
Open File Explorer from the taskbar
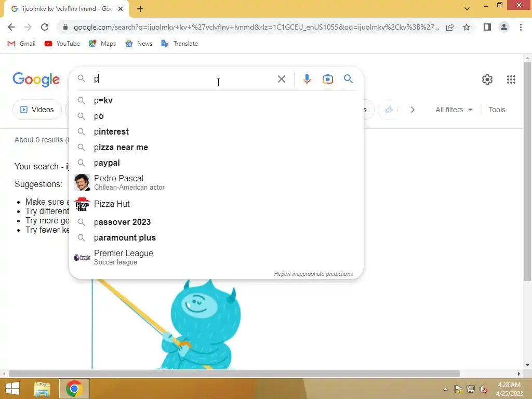coord(42,389)
